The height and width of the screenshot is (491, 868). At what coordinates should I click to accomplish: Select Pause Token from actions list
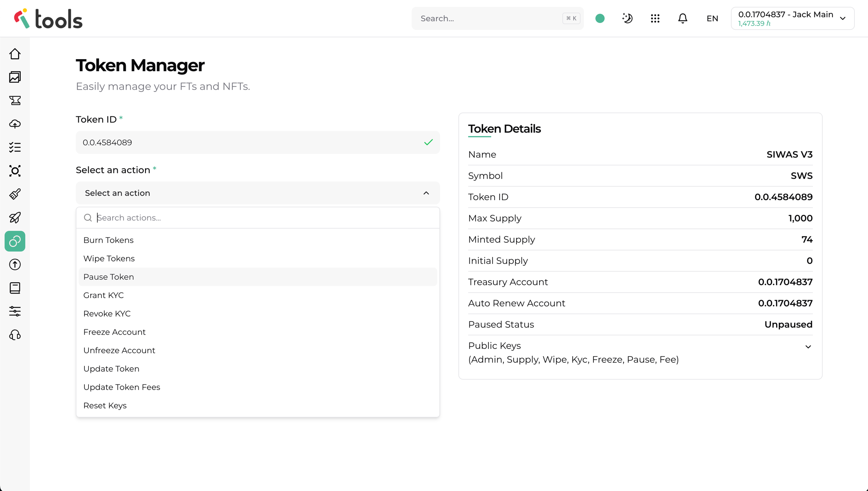(108, 277)
